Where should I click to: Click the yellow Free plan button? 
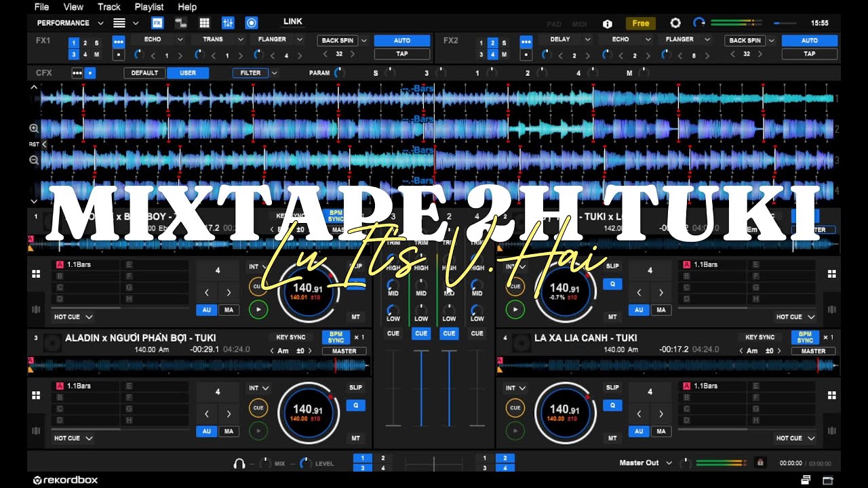point(641,23)
